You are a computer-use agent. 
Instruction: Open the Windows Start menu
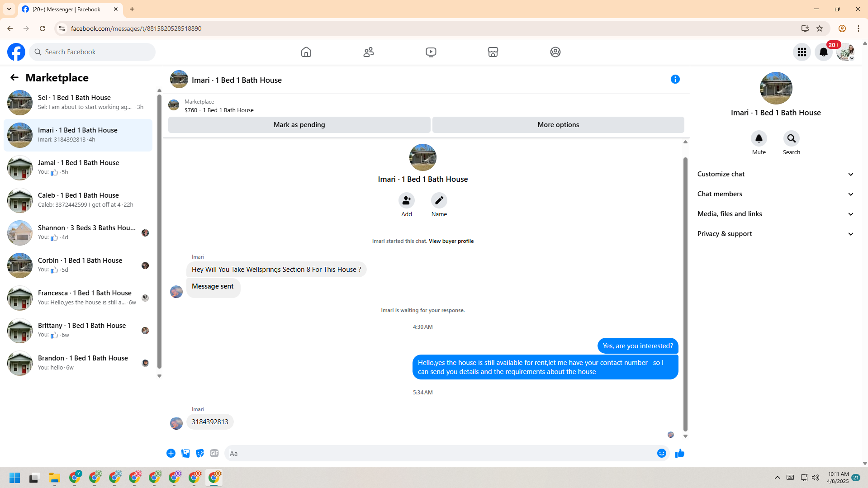(x=15, y=478)
